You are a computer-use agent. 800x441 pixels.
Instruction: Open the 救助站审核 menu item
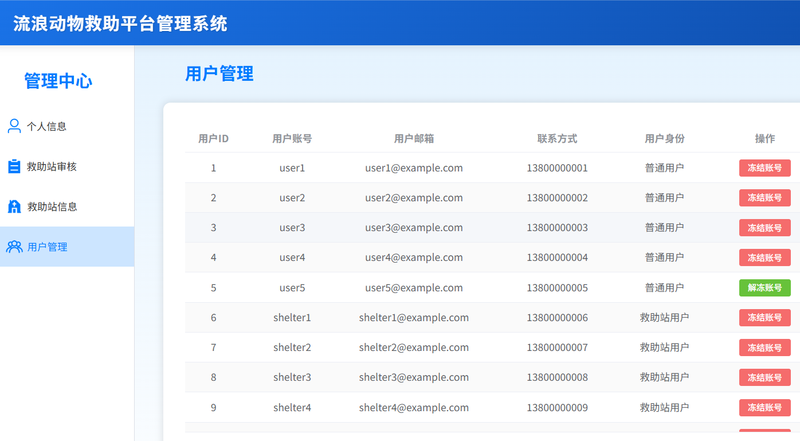67,166
